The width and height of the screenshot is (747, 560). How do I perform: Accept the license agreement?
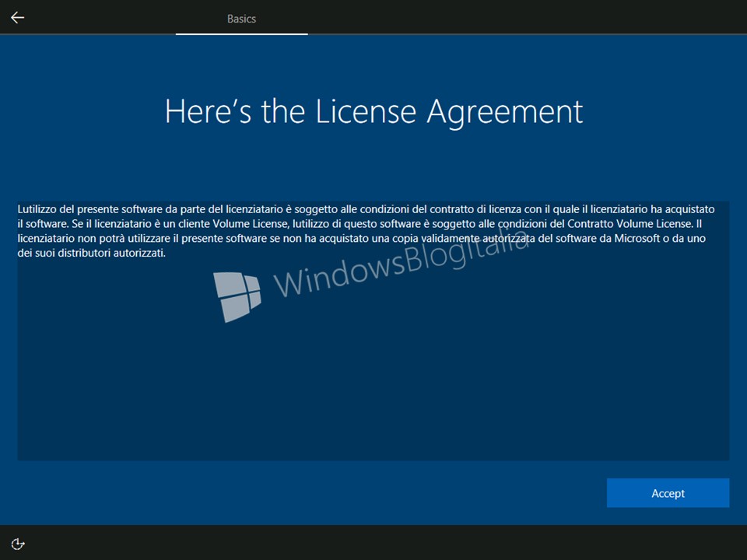[x=668, y=493]
